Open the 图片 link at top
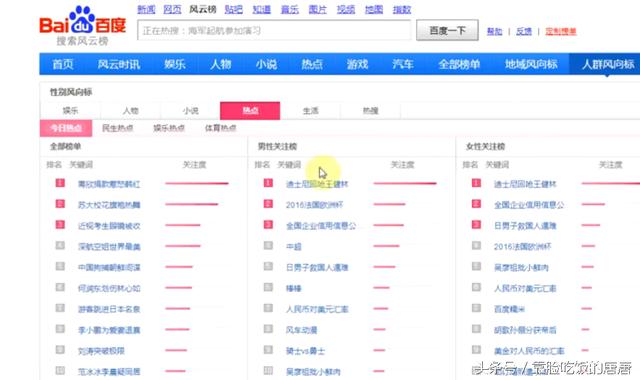The width and height of the screenshot is (640, 380). point(318,9)
